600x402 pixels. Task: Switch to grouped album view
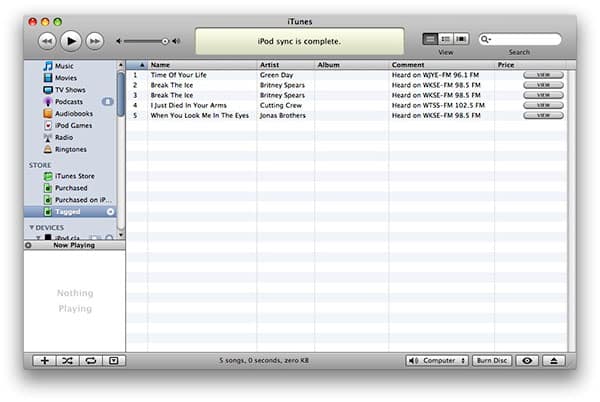pos(445,39)
